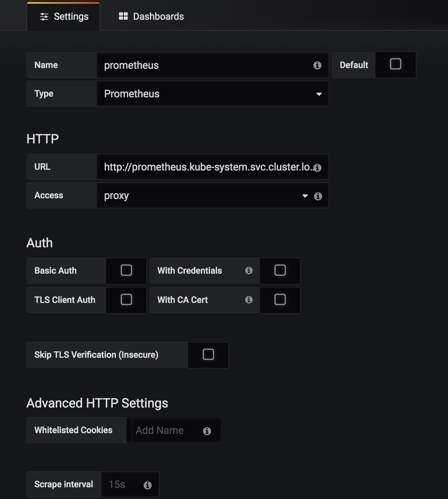Click the Settings tab sliders icon
Viewport: 448px width, 499px height.
[44, 17]
